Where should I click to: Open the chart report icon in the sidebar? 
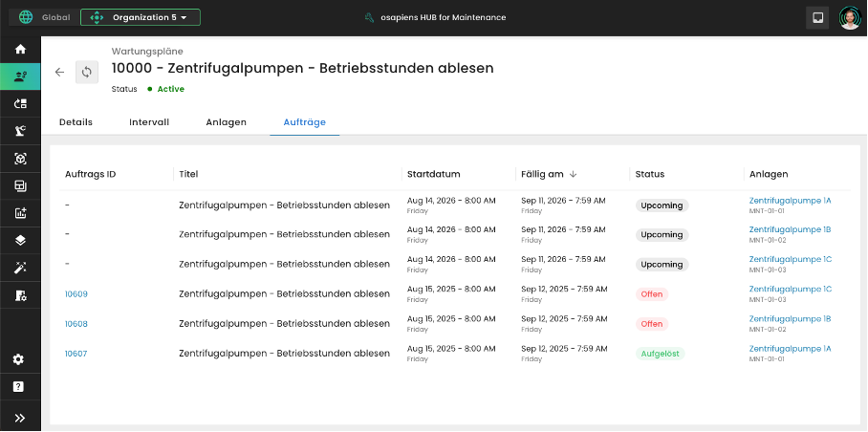pyautogui.click(x=20, y=213)
